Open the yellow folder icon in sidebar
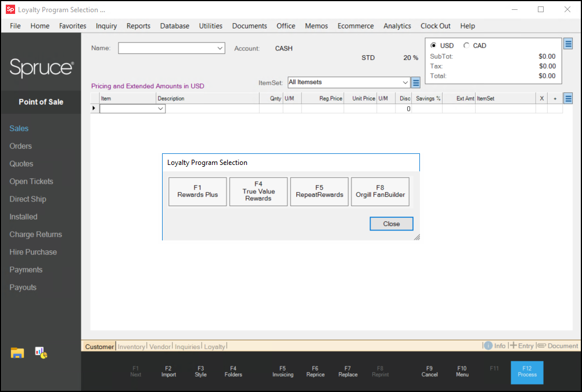582x392 pixels. click(17, 353)
